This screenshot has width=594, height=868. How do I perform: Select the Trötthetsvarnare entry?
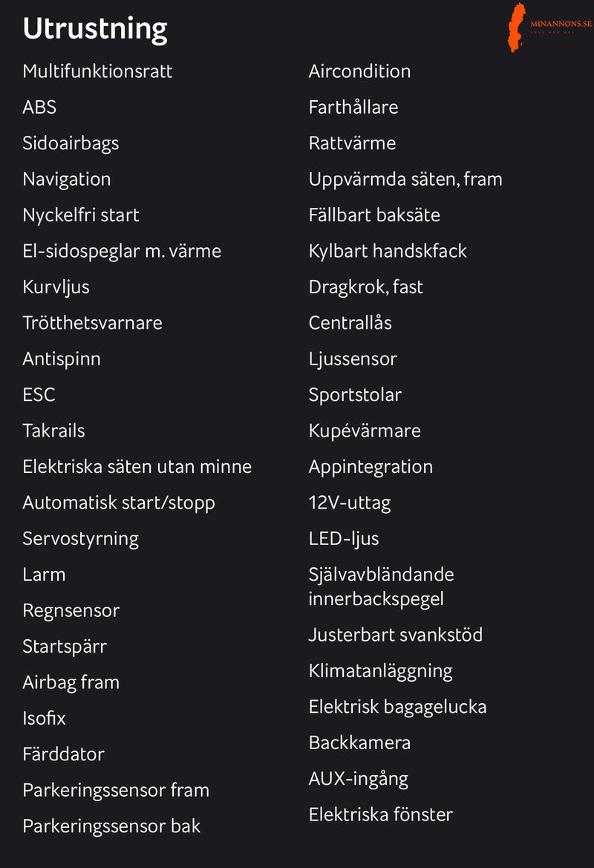click(x=93, y=323)
